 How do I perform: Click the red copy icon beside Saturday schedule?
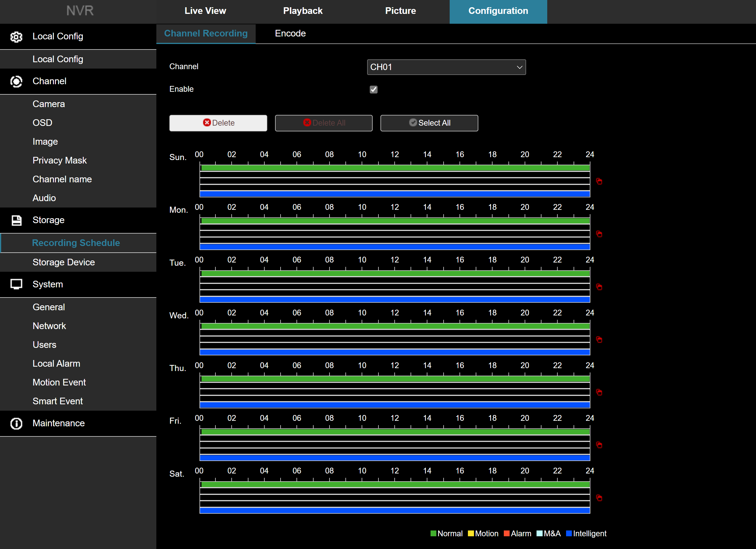click(x=599, y=498)
